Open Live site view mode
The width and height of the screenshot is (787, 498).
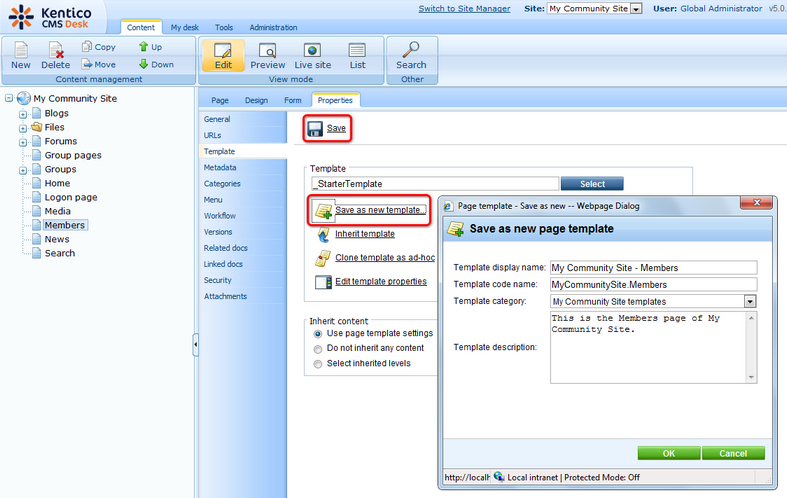click(312, 56)
